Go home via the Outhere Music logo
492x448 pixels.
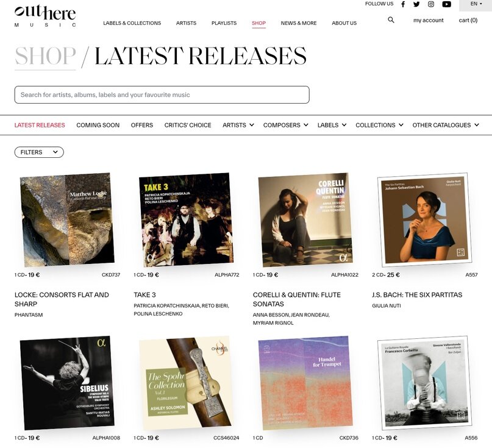pos(45,16)
